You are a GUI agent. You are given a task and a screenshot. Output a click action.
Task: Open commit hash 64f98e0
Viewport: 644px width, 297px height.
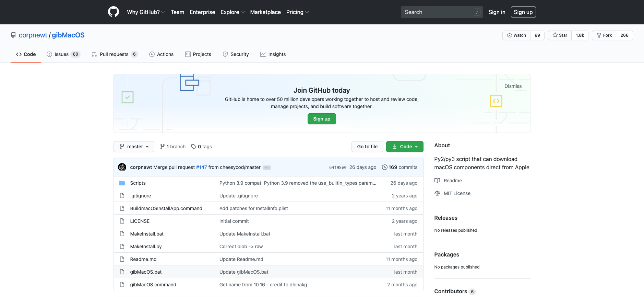338,168
